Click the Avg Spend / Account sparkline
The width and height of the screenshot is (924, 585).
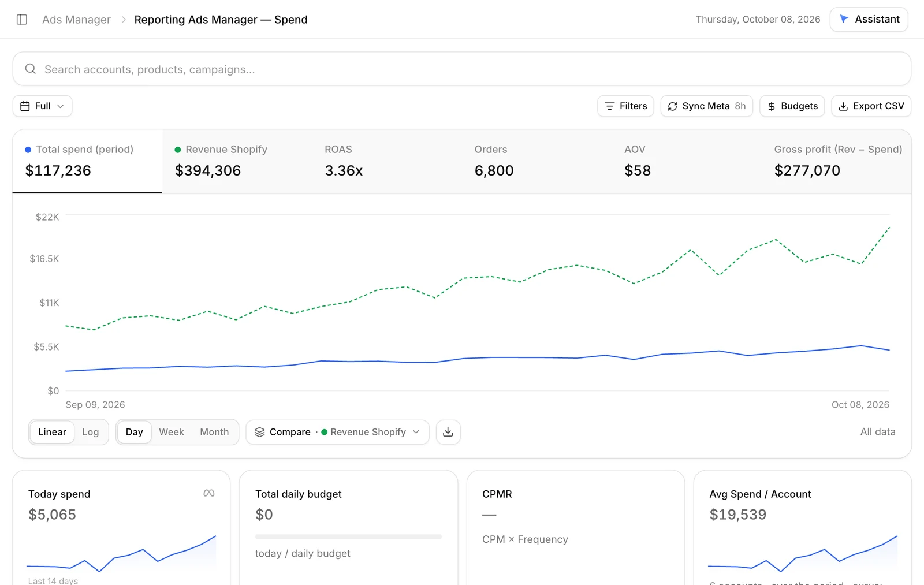coord(803,553)
